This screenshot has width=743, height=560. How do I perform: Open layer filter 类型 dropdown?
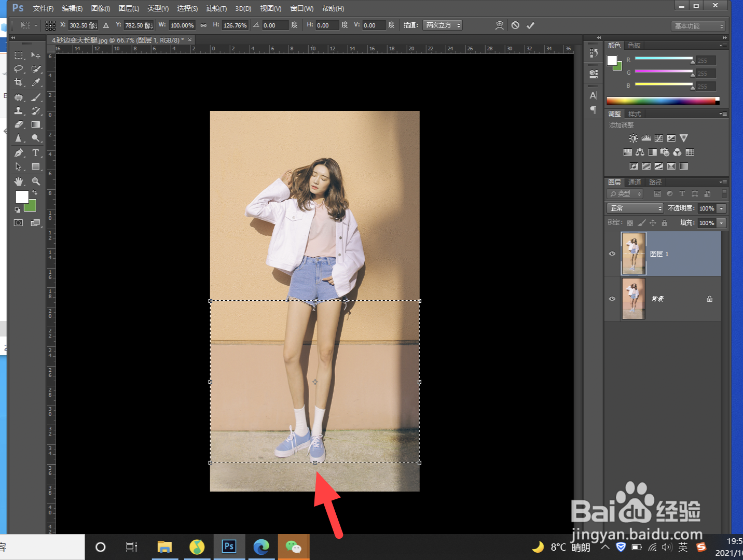click(625, 194)
